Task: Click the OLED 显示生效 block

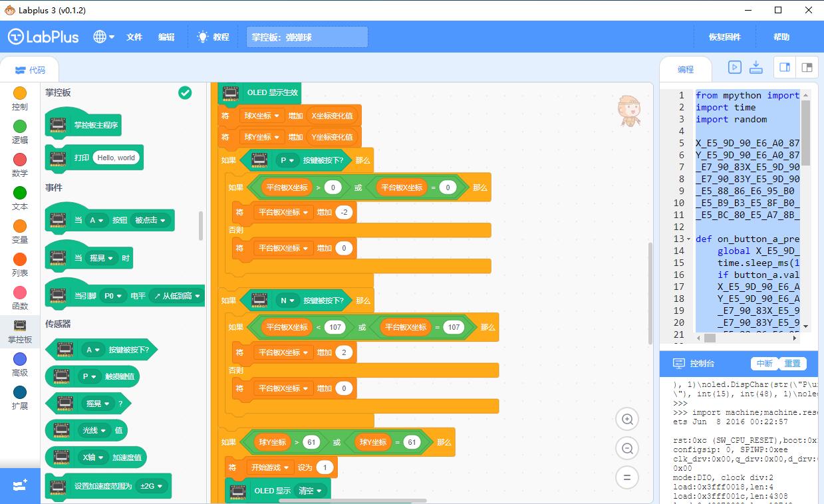Action: pos(259,93)
